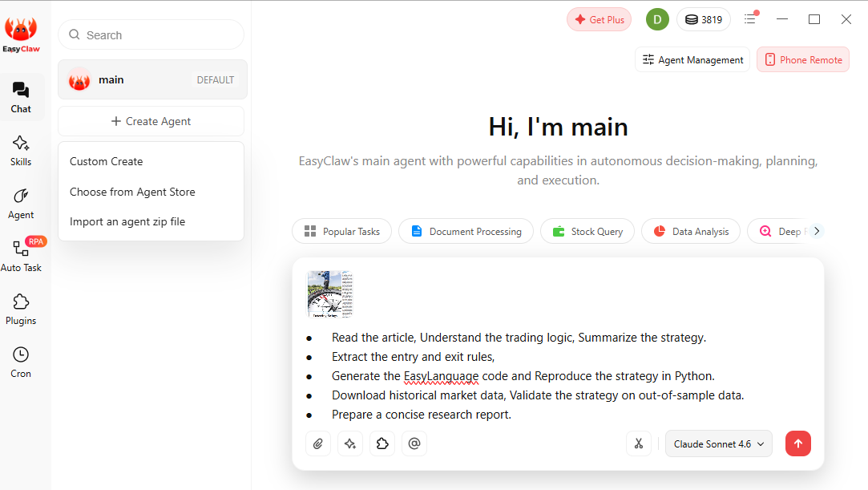Click the paperclip attach file icon

pos(318,443)
